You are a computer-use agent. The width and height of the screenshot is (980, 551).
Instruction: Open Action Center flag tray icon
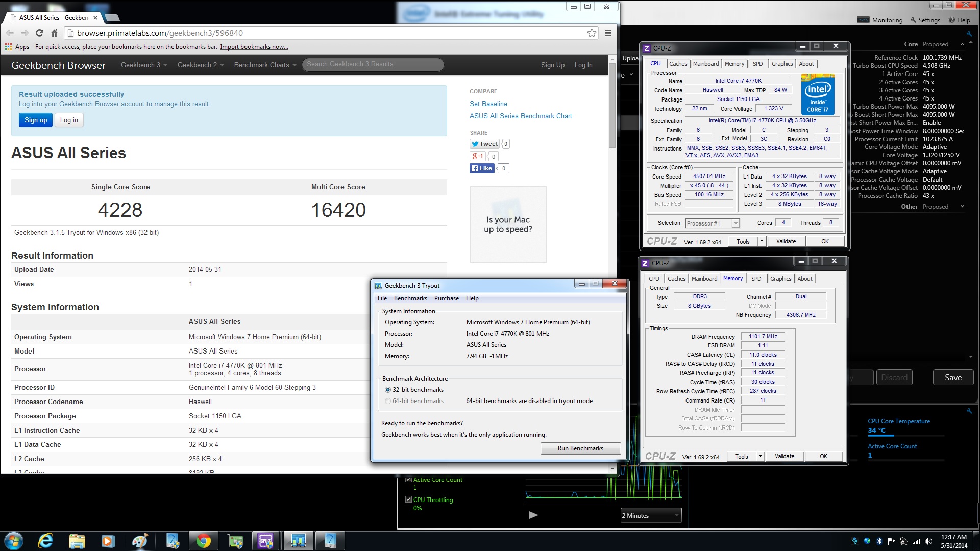pyautogui.click(x=891, y=541)
